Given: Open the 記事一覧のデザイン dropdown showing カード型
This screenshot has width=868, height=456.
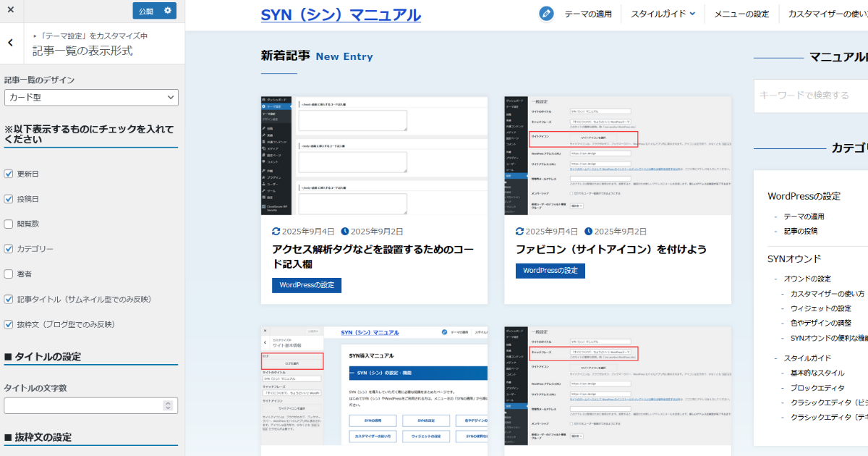Looking at the screenshot, I should (91, 97).
